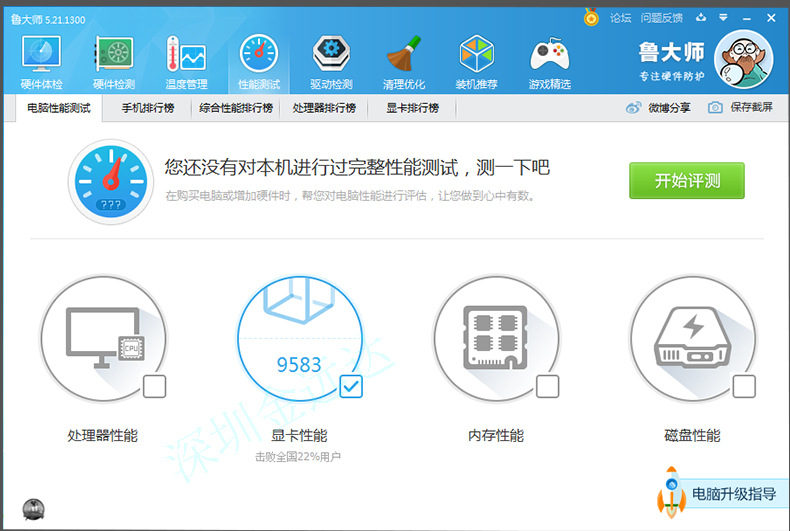Click 保存截屏 save screenshot text
790x531 pixels.
(x=751, y=107)
